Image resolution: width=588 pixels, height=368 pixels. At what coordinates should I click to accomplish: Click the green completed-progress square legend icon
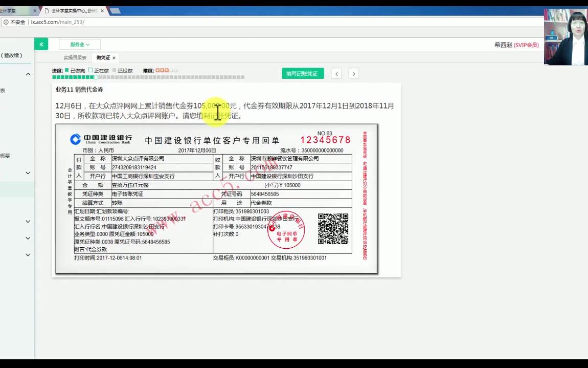(65, 70)
